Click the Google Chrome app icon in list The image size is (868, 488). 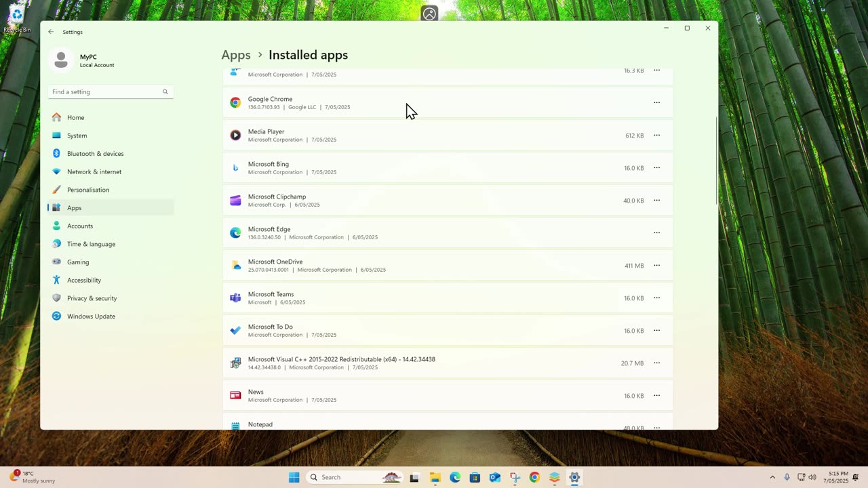(235, 103)
